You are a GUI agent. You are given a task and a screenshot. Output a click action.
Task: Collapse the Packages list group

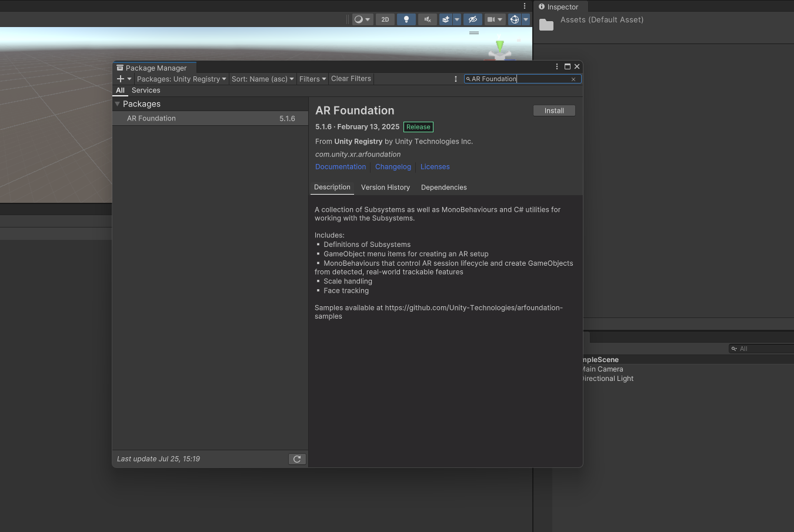pos(118,104)
